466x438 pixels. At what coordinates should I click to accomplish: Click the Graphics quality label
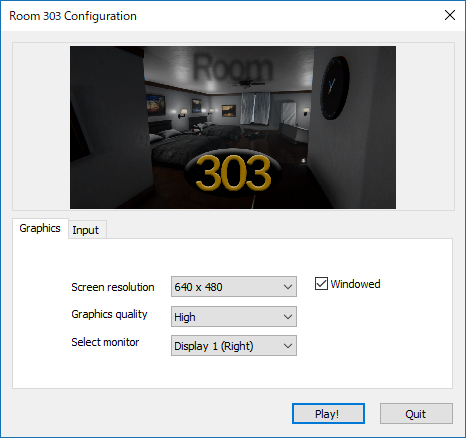[109, 314]
